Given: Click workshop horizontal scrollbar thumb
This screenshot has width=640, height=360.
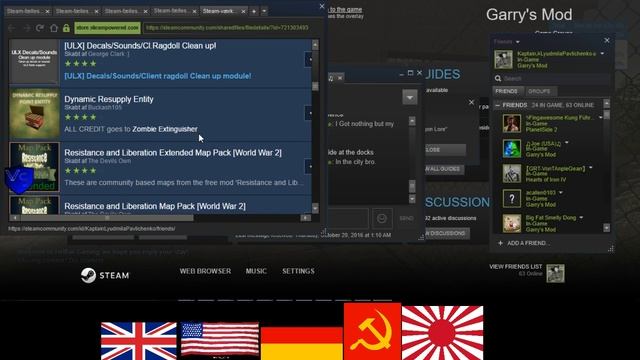Looking at the screenshot, I should click(107, 218).
